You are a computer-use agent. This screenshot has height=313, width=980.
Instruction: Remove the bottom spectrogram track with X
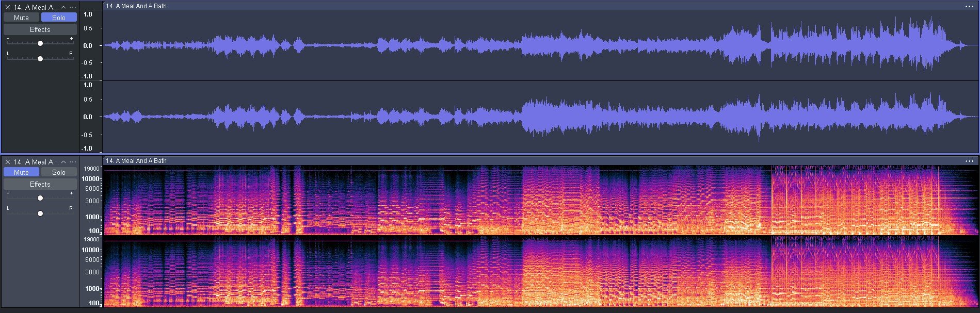tap(8, 162)
